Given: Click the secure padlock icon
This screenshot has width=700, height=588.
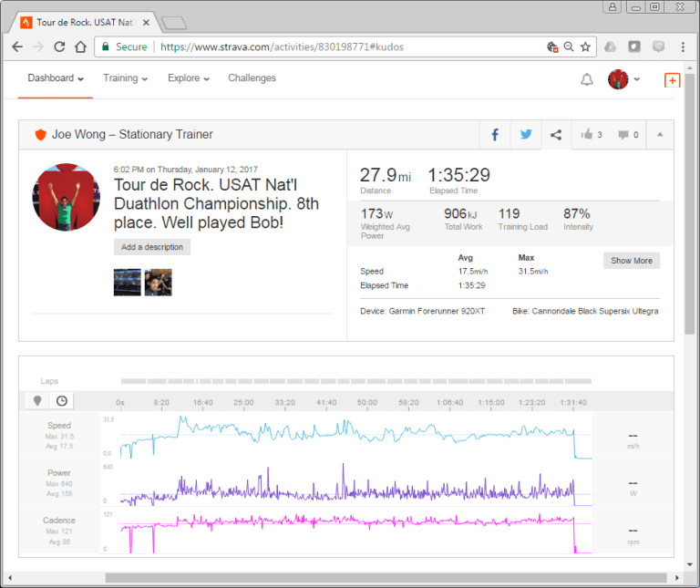Looking at the screenshot, I should 106,46.
